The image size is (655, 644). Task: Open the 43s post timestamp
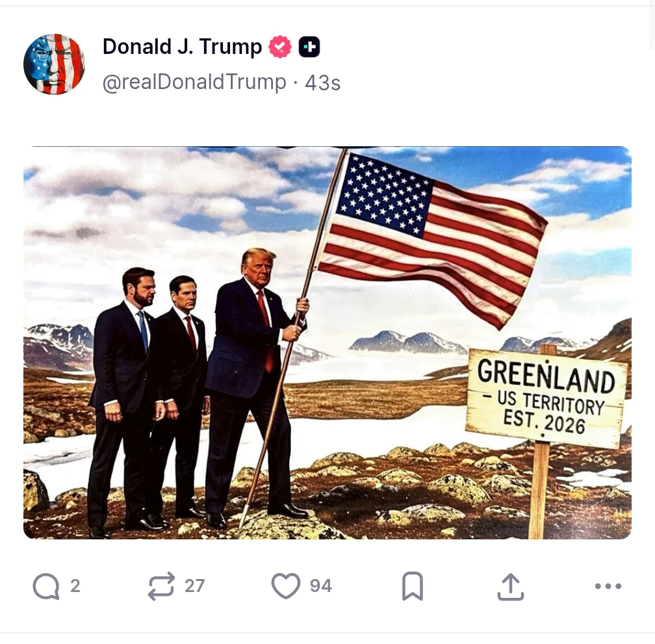coord(322,83)
